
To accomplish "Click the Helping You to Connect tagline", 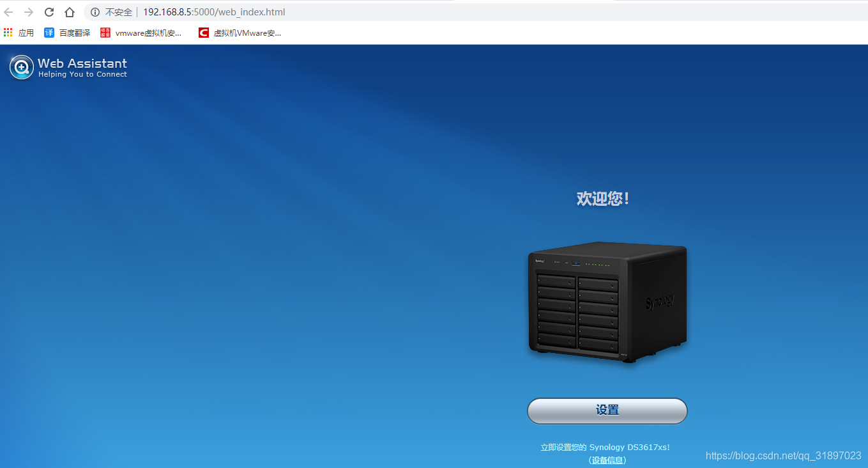I will [82, 74].
